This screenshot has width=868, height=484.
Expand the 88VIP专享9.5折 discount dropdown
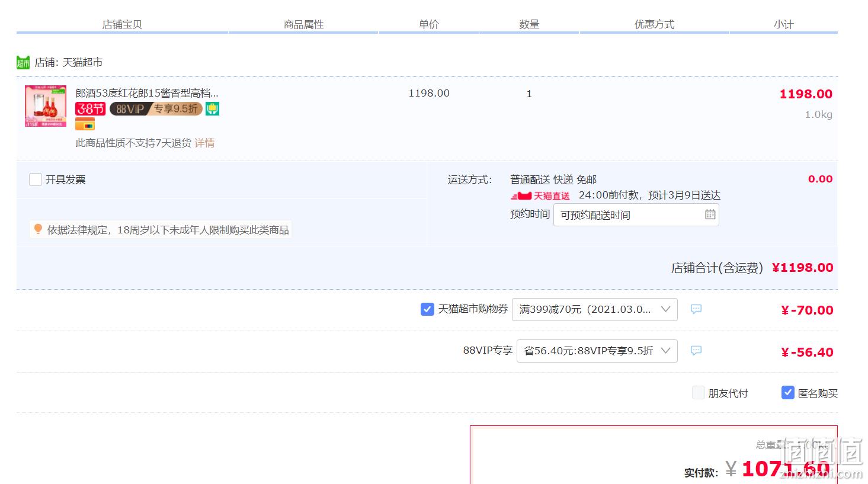pos(597,351)
